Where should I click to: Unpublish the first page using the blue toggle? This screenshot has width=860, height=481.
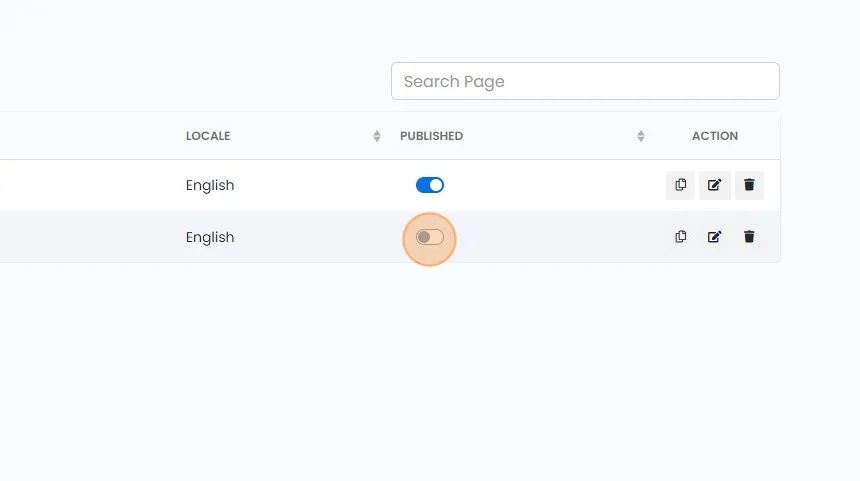point(429,185)
